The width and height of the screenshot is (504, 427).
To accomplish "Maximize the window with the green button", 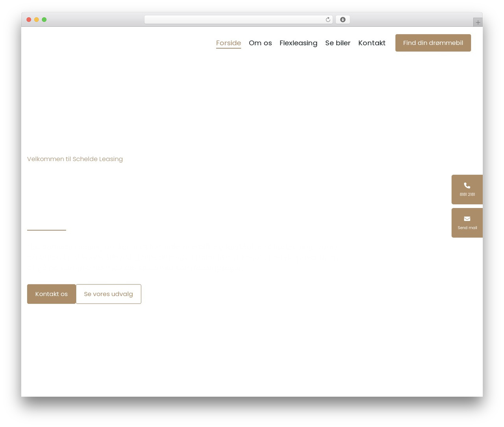I will coord(44,20).
